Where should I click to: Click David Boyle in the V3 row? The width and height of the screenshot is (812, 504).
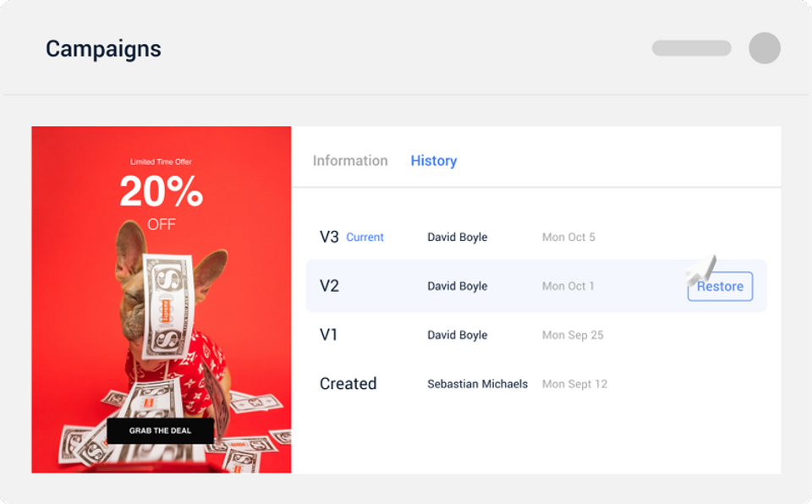[x=458, y=238]
